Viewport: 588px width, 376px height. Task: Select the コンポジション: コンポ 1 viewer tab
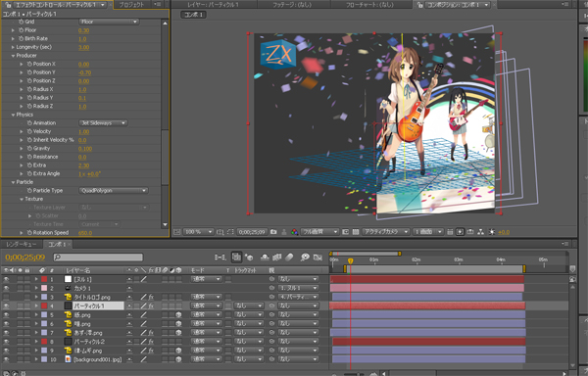point(453,5)
